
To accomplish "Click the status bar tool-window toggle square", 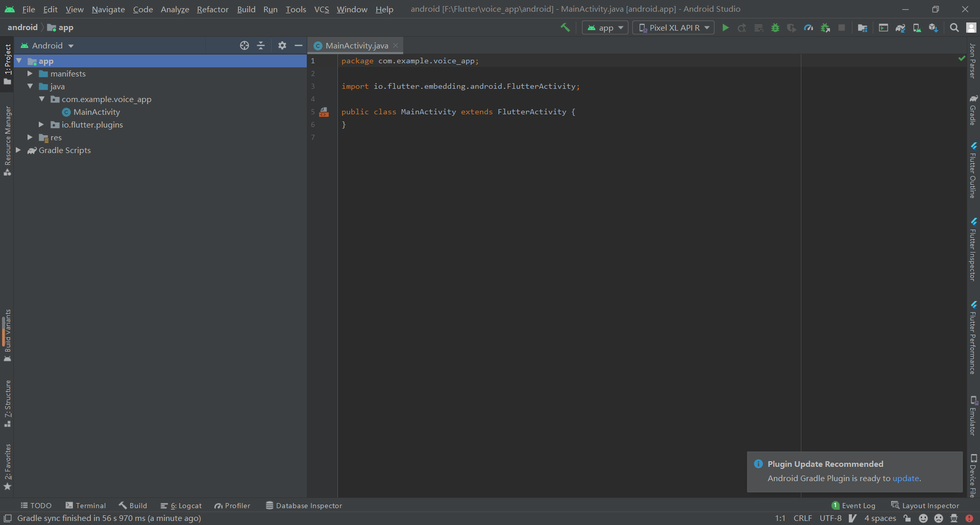I will (x=8, y=518).
